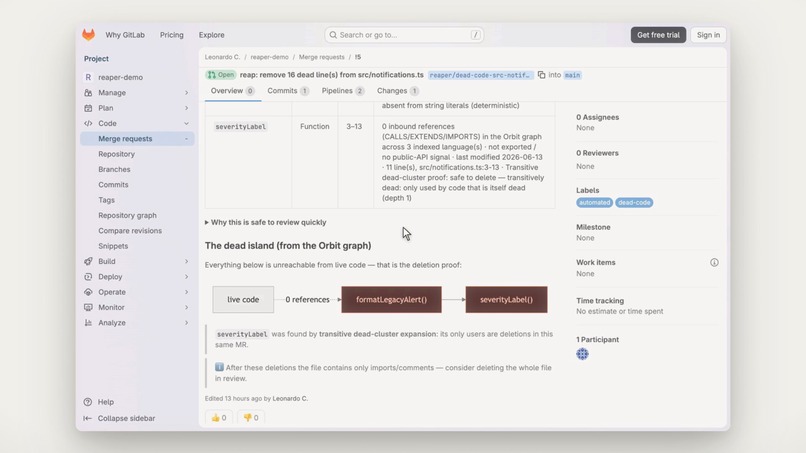Click the 'live code' graph box
This screenshot has height=453, width=806.
[243, 299]
